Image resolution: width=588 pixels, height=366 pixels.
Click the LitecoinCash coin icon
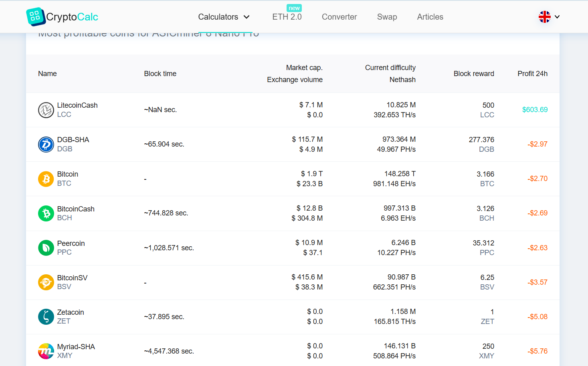coord(46,110)
